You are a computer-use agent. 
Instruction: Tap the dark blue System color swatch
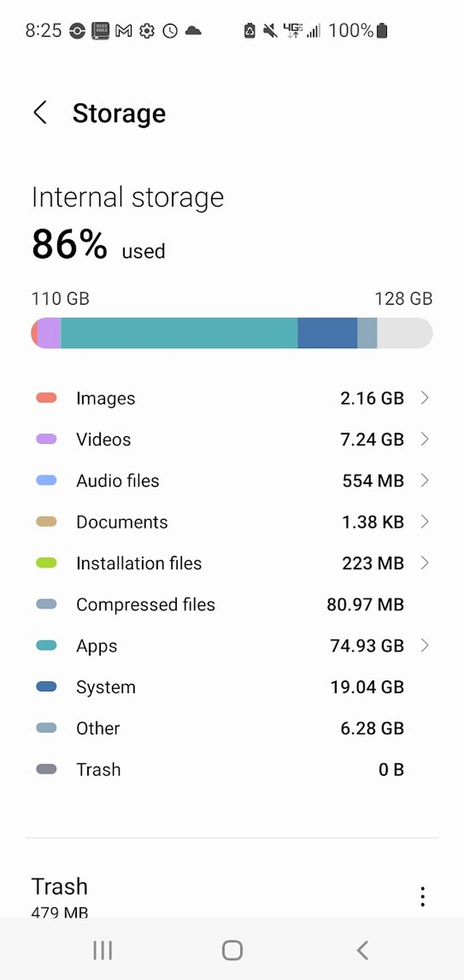(47, 687)
